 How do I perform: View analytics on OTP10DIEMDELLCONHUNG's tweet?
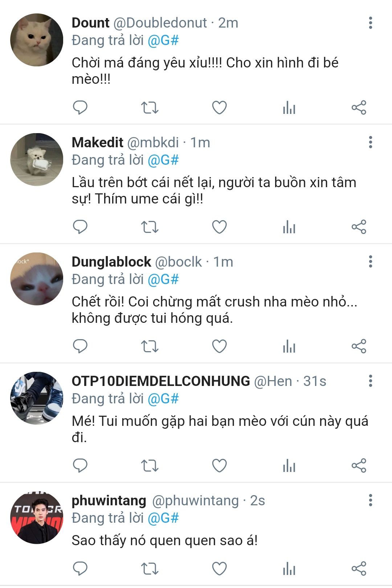tap(289, 466)
